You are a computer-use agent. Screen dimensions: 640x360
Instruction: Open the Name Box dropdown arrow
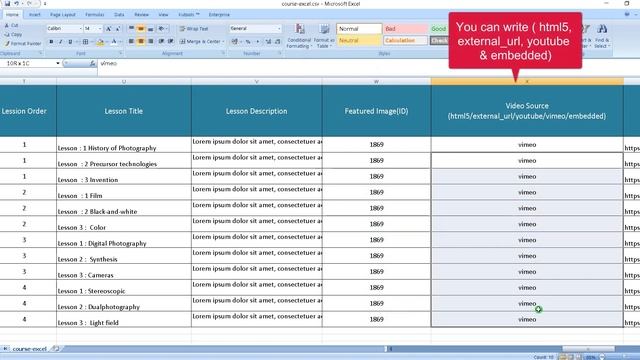[x=58, y=64]
